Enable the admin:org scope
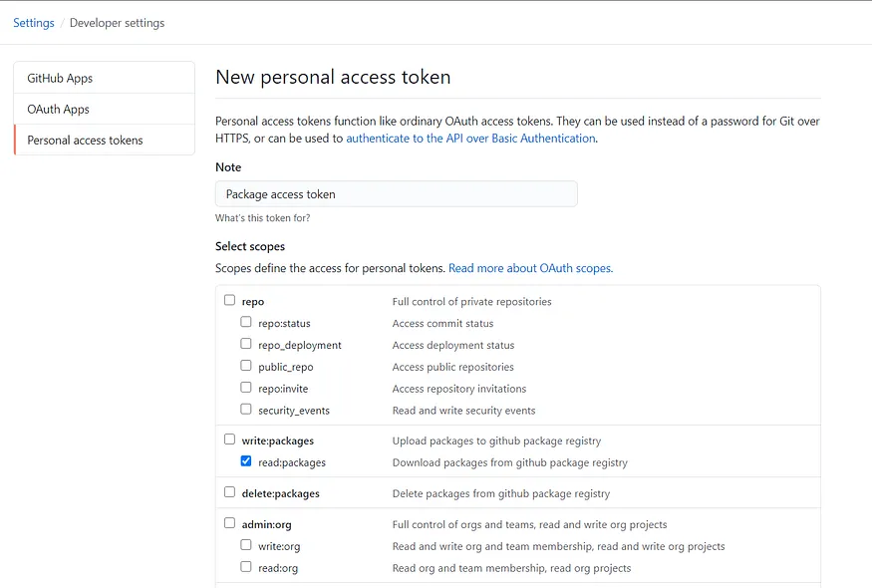Viewport: 872px width, 588px height. [x=230, y=523]
